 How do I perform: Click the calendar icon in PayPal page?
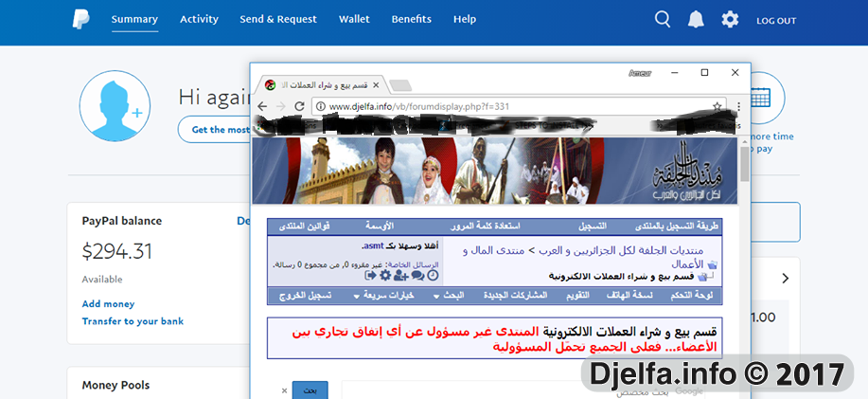tap(761, 98)
